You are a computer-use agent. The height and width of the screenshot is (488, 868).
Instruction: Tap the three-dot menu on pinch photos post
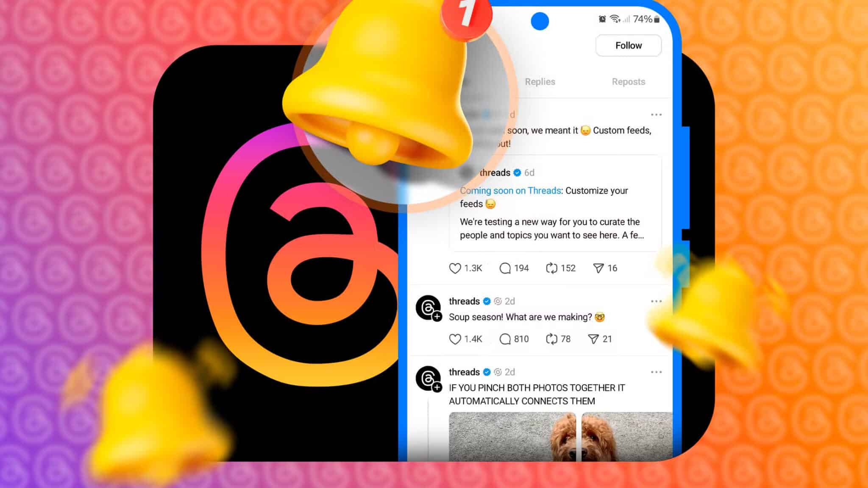point(657,372)
